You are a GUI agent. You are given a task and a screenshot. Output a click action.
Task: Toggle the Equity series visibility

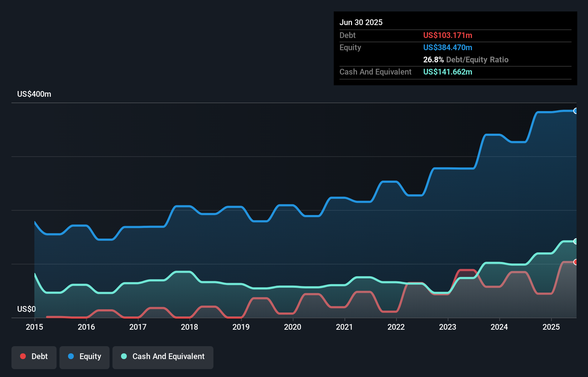pos(84,357)
